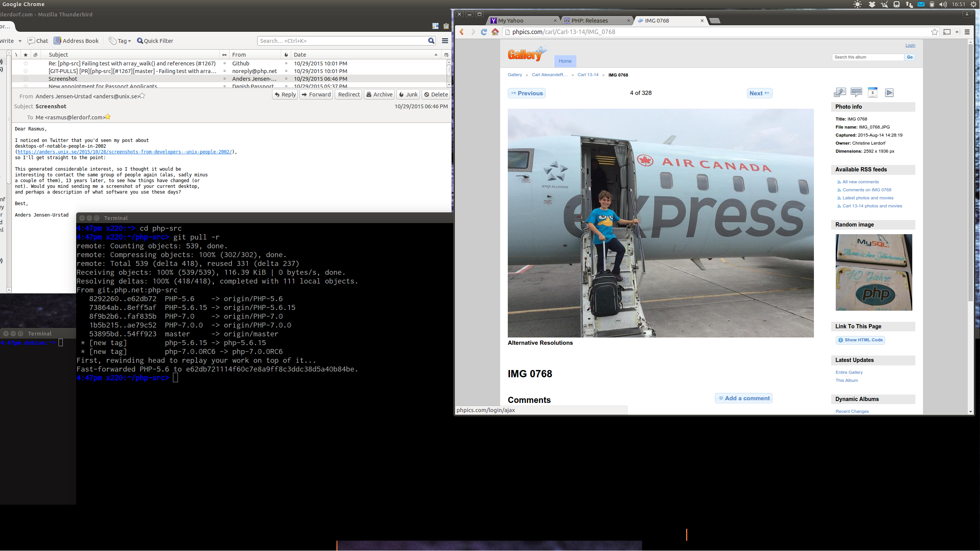Go to the Next photo
980x551 pixels.
click(x=759, y=93)
